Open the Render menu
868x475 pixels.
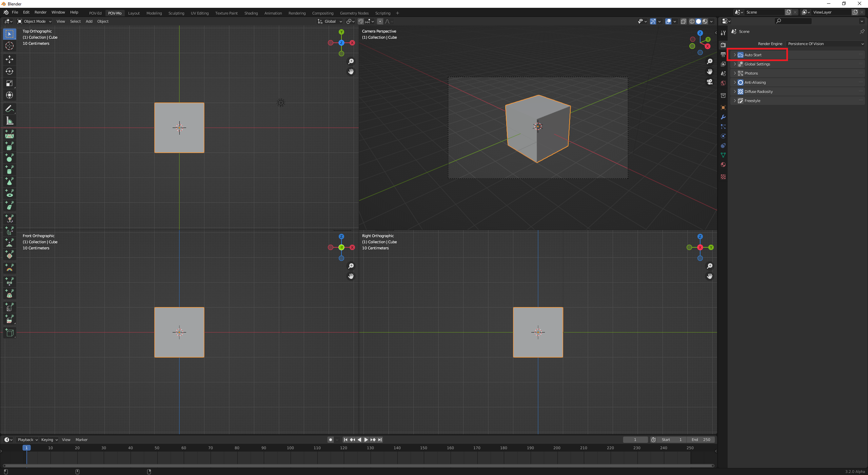pyautogui.click(x=40, y=12)
